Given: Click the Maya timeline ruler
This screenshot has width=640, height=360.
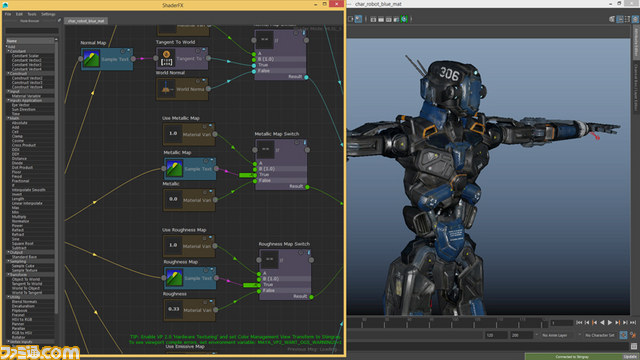Looking at the screenshot, I should [447, 322].
